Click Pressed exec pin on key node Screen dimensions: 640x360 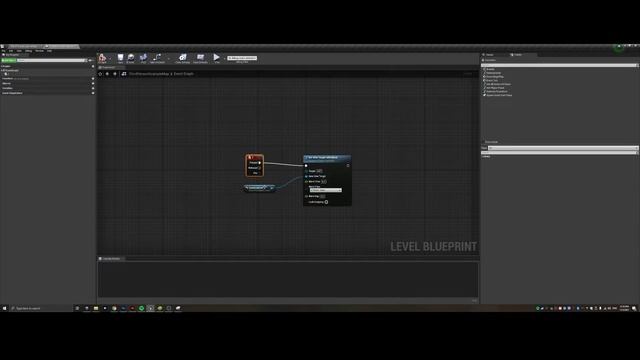click(x=260, y=162)
